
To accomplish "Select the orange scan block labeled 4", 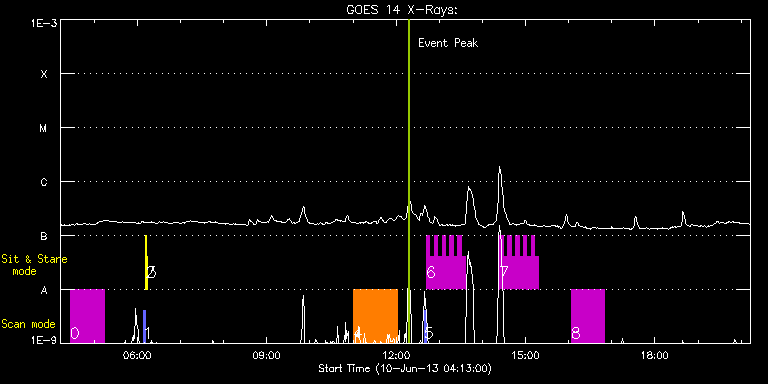I will [375, 316].
